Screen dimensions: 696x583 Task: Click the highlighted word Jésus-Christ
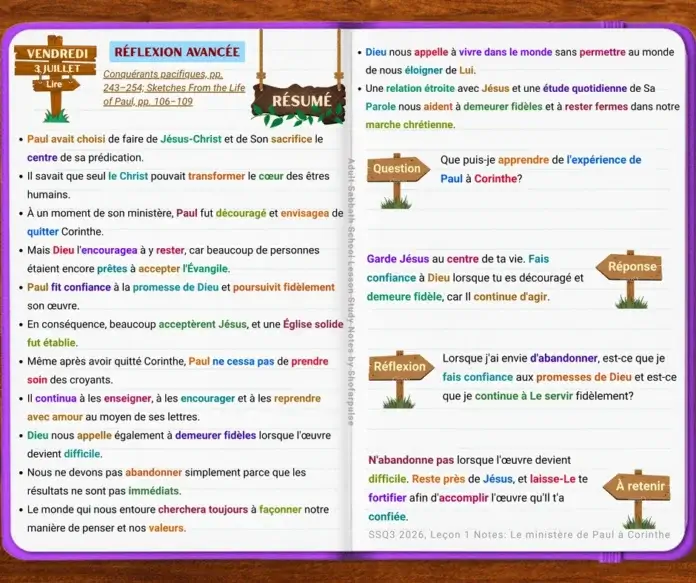191,139
